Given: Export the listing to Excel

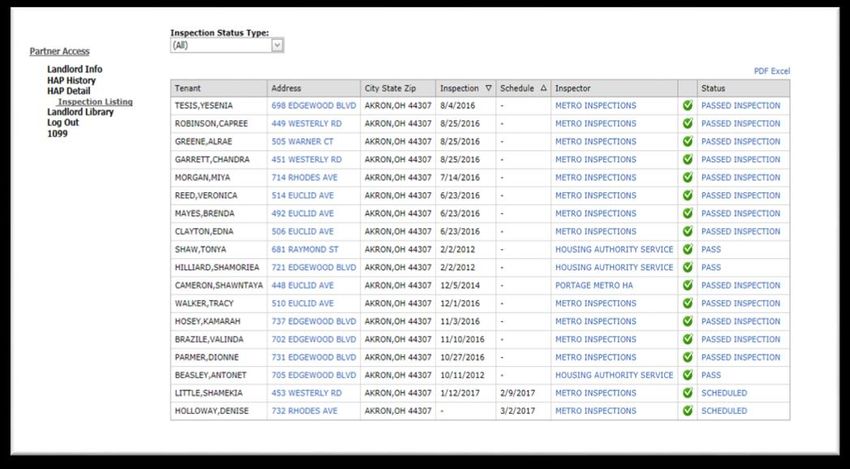Looking at the screenshot, I should pyautogui.click(x=781, y=71).
